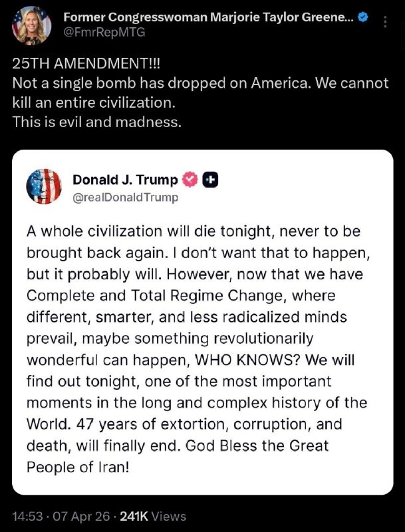Click "People of Iran!" closing line
Image resolution: width=405 pixels, height=532 pixels.
(77, 466)
